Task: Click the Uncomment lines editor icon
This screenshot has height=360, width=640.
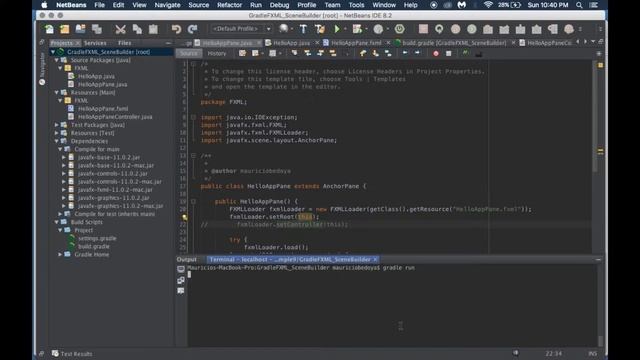Action: [x=478, y=53]
